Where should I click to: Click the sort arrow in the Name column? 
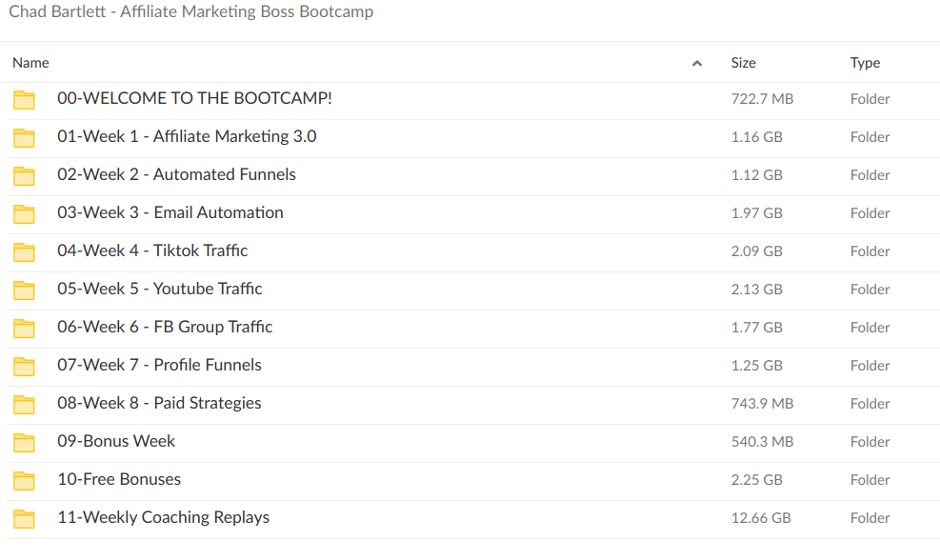coord(697,62)
